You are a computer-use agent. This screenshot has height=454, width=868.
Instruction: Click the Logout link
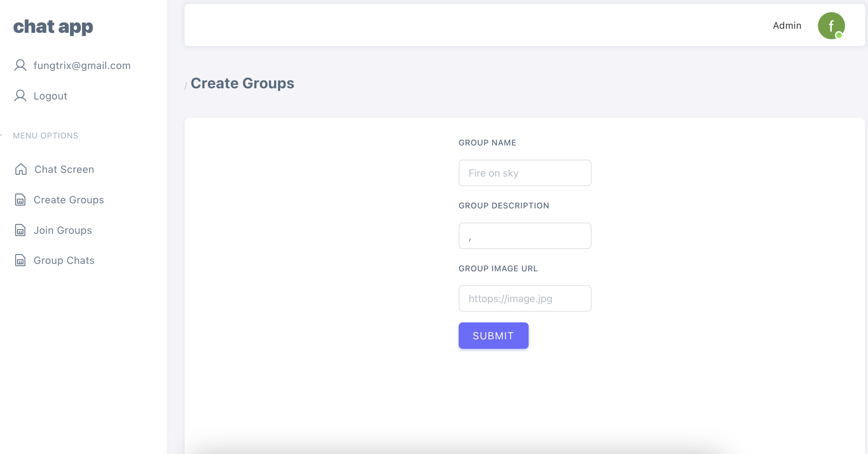(x=50, y=96)
